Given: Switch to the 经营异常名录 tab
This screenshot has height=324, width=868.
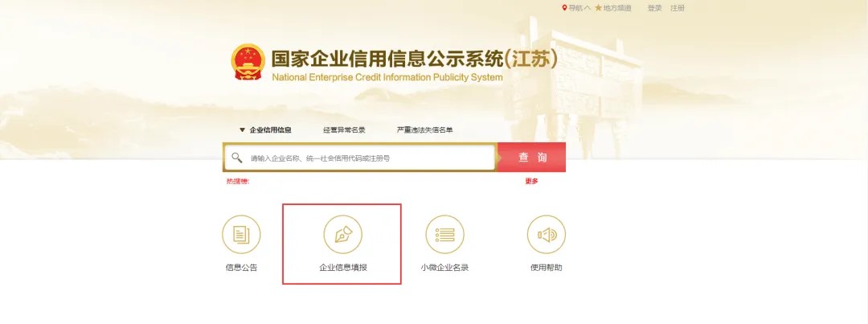Looking at the screenshot, I should coord(344,130).
